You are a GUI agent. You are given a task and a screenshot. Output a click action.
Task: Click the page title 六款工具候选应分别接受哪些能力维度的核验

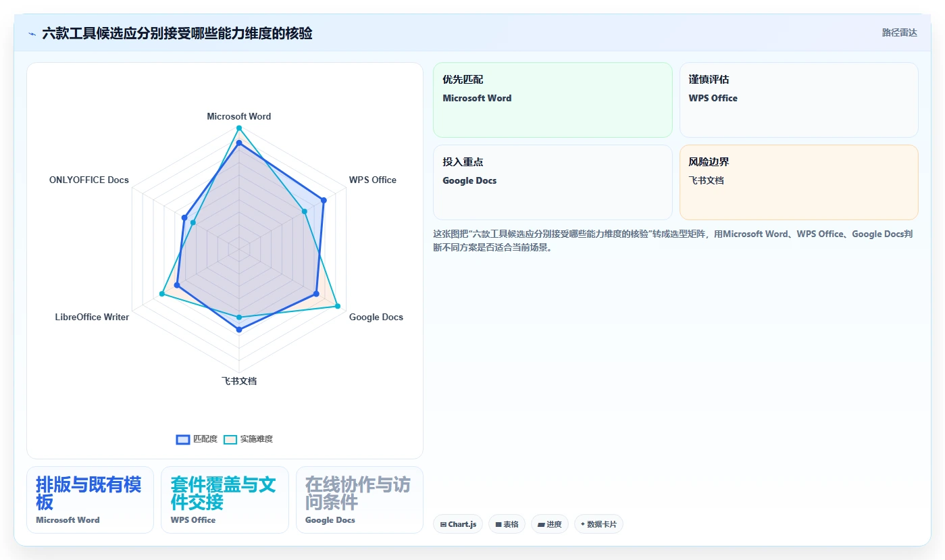[177, 34]
